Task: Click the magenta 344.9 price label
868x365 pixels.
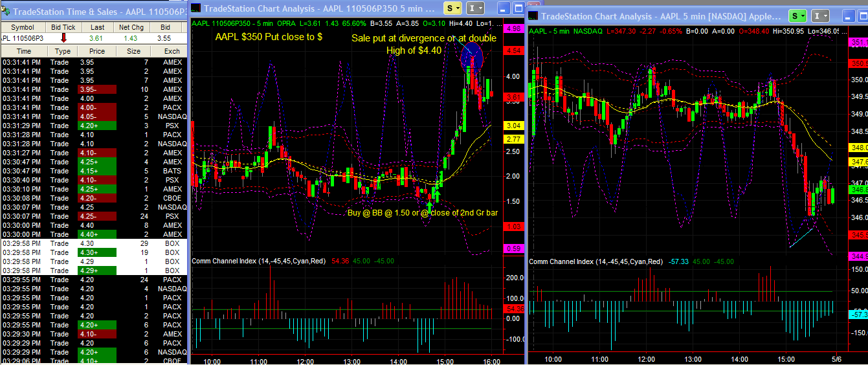Action: (x=858, y=256)
